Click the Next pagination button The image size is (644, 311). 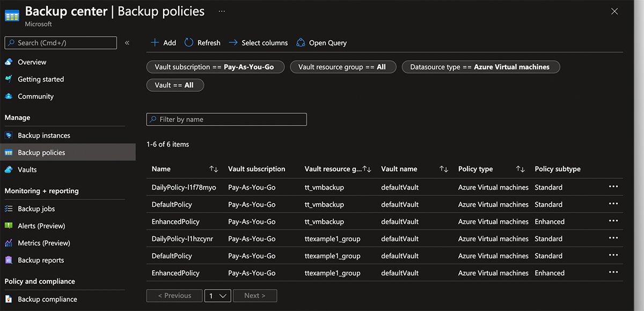pyautogui.click(x=255, y=295)
